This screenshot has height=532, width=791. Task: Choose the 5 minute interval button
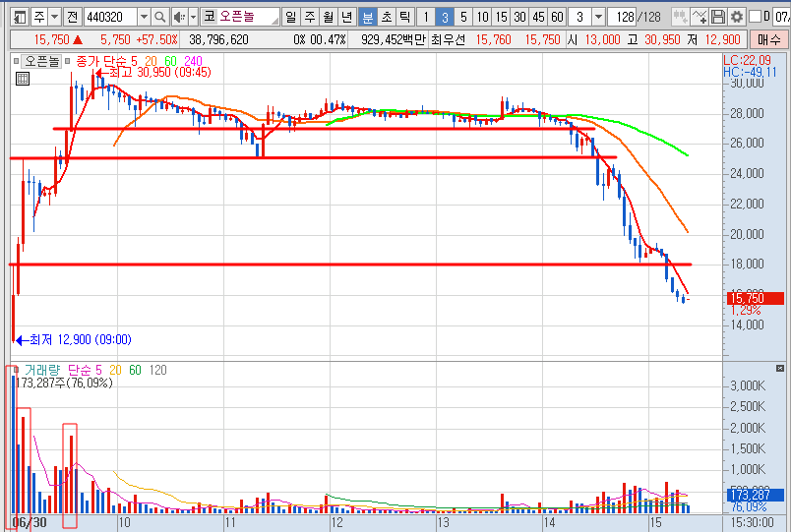click(463, 17)
